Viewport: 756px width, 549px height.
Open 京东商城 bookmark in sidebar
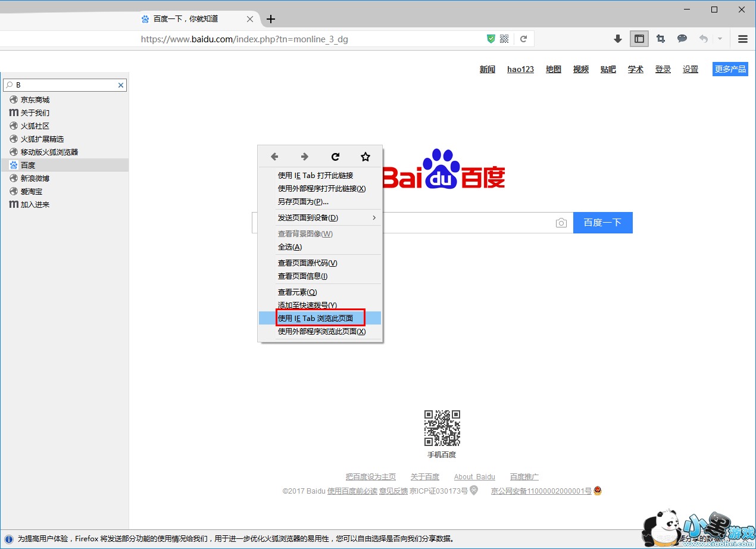click(x=35, y=99)
